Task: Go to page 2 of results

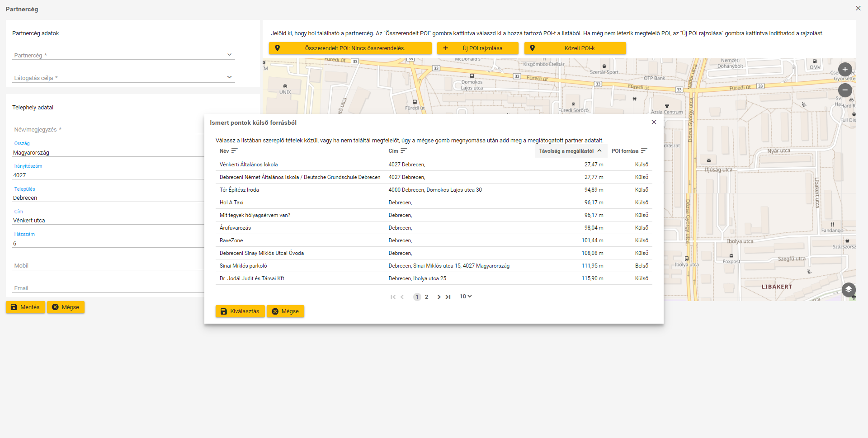Action: [x=426, y=297]
